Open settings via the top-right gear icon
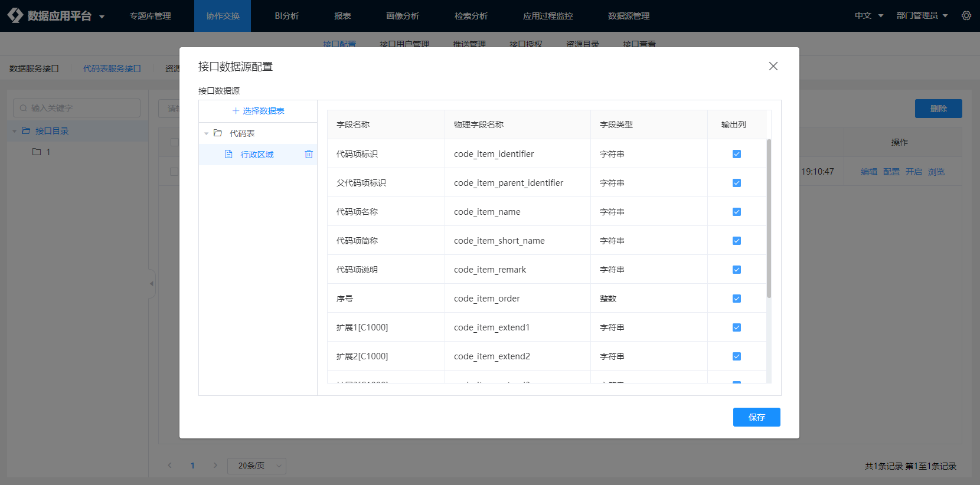Viewport: 980px width, 485px height. pos(966,16)
